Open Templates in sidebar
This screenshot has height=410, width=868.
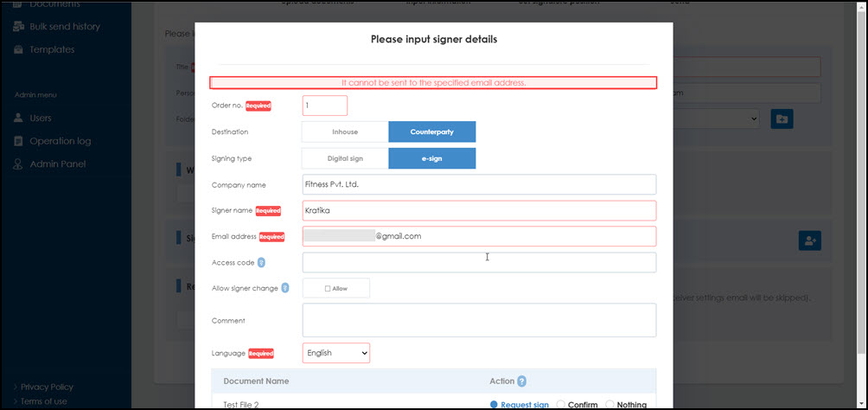[52, 49]
